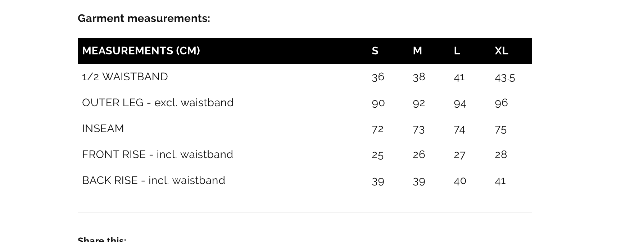Image resolution: width=644 pixels, height=242 pixels.
Task: Click the 43.5 waistband value for XL
Action: [505, 77]
